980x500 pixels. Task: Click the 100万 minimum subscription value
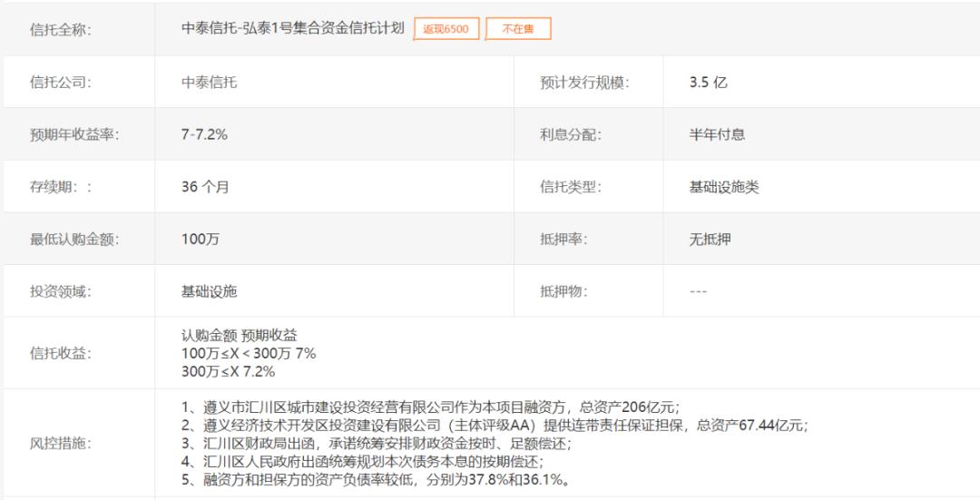tap(200, 240)
